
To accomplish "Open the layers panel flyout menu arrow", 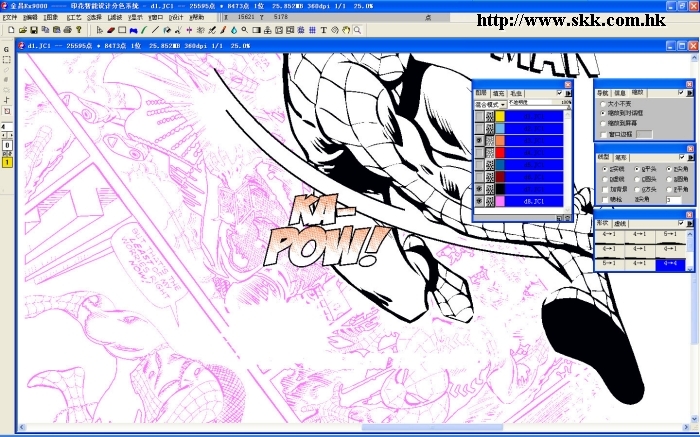I will pos(568,93).
